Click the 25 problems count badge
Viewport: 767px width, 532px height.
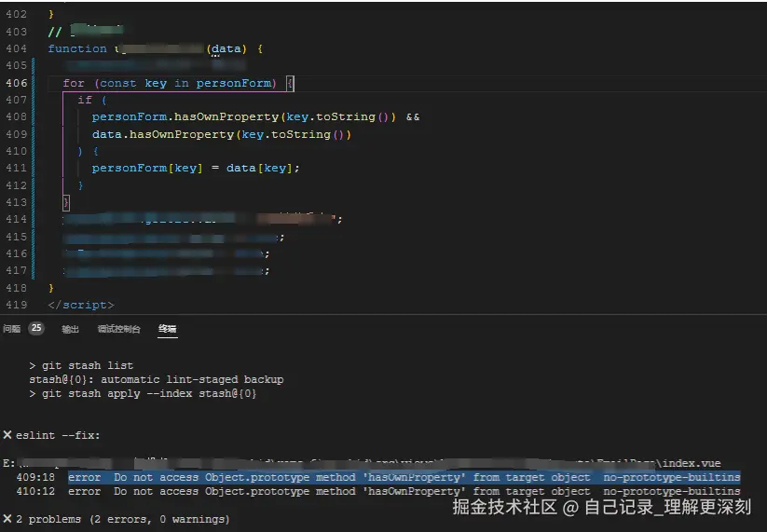click(x=36, y=328)
